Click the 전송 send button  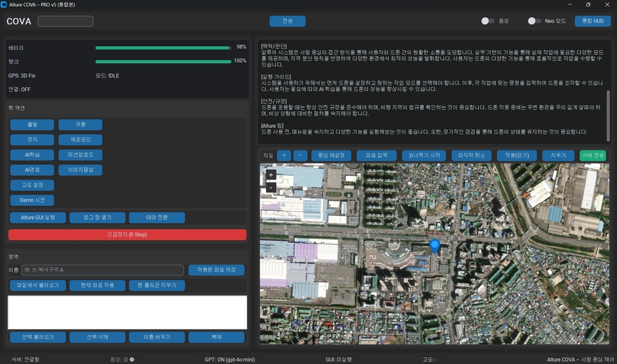[x=288, y=21]
